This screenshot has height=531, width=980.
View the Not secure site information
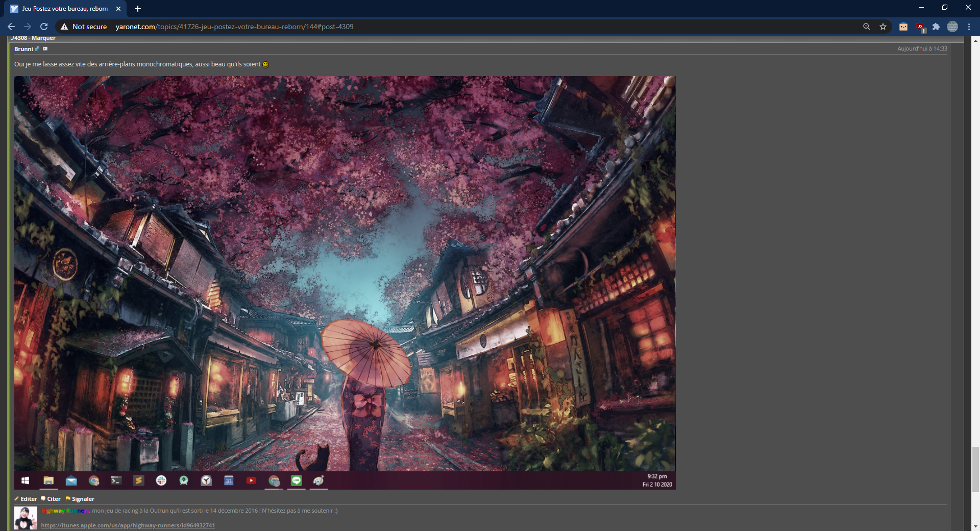[84, 27]
